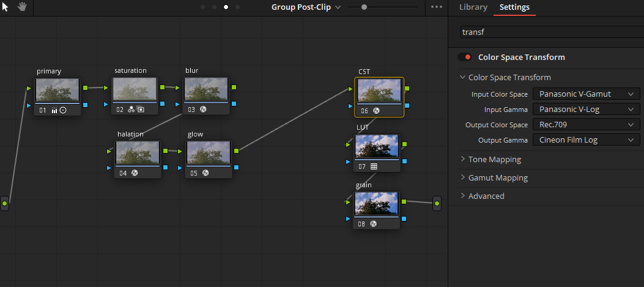The image size is (644, 287).
Task: Adjust the node graph zoom slider
Action: coord(364,7)
